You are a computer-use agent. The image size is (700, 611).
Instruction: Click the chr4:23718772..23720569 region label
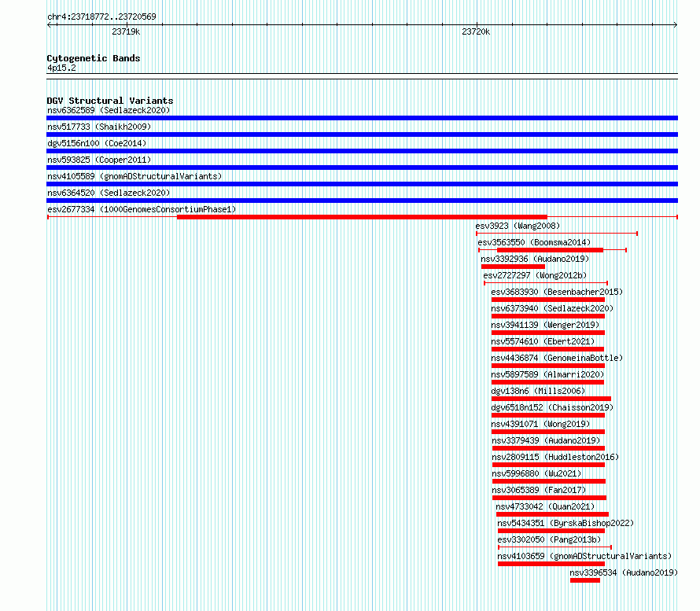pos(101,17)
